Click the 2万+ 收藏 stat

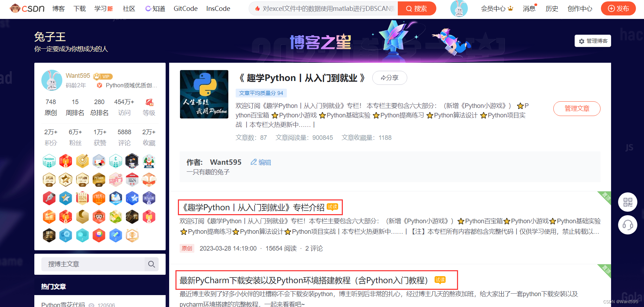pyautogui.click(x=149, y=137)
